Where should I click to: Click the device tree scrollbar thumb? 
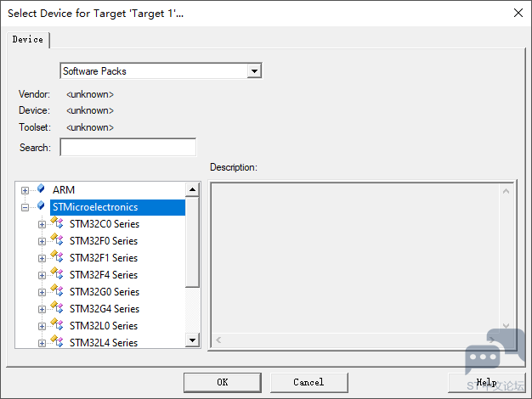pyautogui.click(x=192, y=242)
